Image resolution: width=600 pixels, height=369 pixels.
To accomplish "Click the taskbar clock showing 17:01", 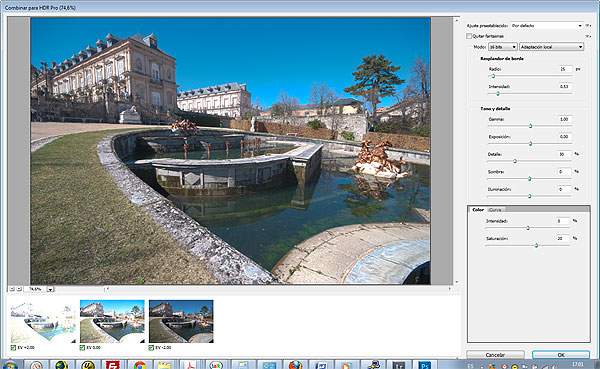I will point(578,364).
